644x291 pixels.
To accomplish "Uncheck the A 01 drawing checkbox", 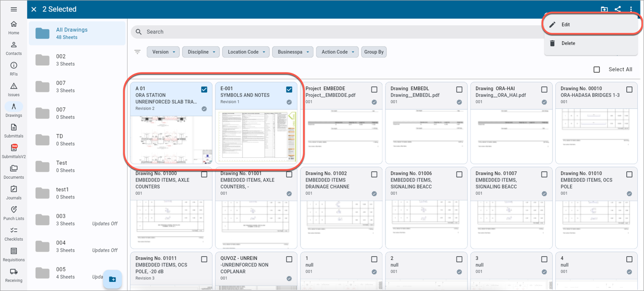I will click(204, 90).
